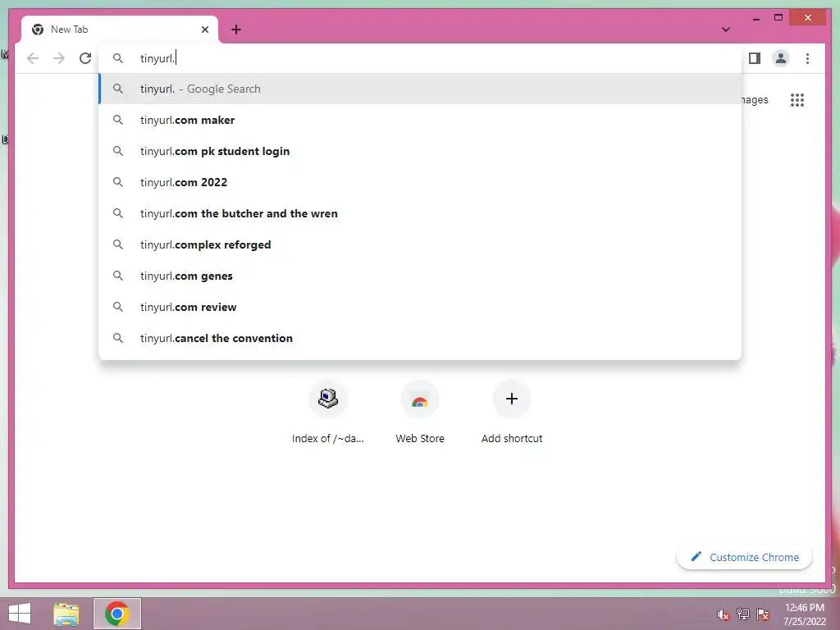Click the browser back arrow
Screen dimensions: 840x630
pyautogui.click(x=33, y=58)
